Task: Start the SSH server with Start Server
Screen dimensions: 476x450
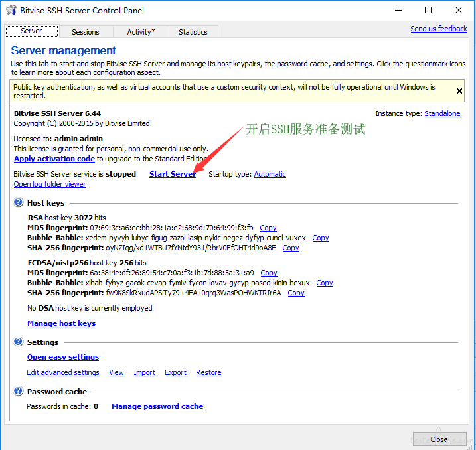Action: (x=173, y=174)
